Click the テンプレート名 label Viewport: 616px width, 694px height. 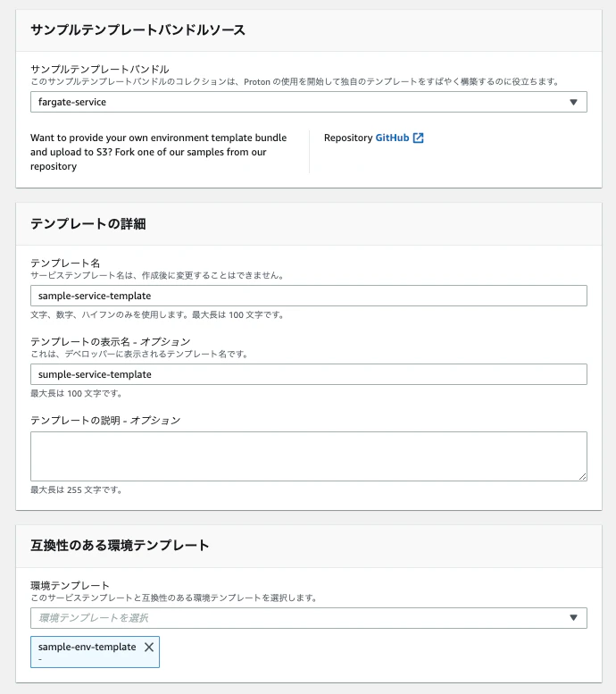tap(65, 263)
